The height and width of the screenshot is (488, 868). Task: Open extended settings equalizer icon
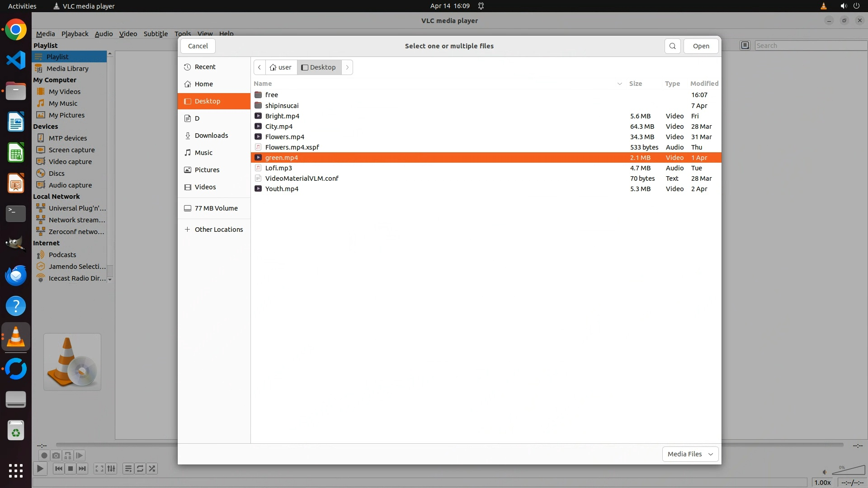111,469
